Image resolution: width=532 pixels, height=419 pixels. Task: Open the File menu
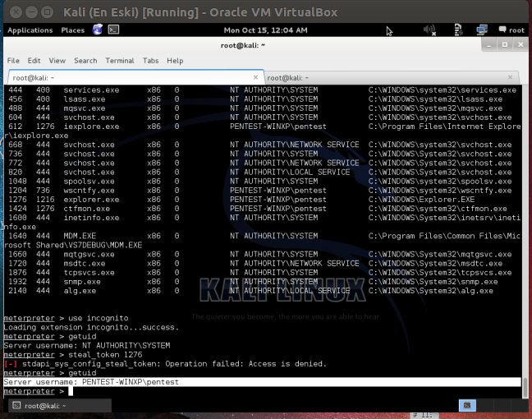point(13,61)
